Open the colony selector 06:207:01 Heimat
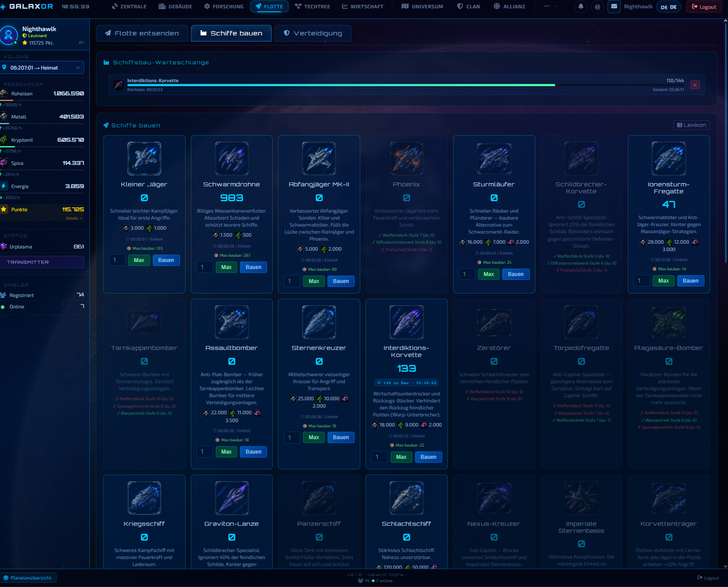Screen dimensions: 728x587 [42, 67]
